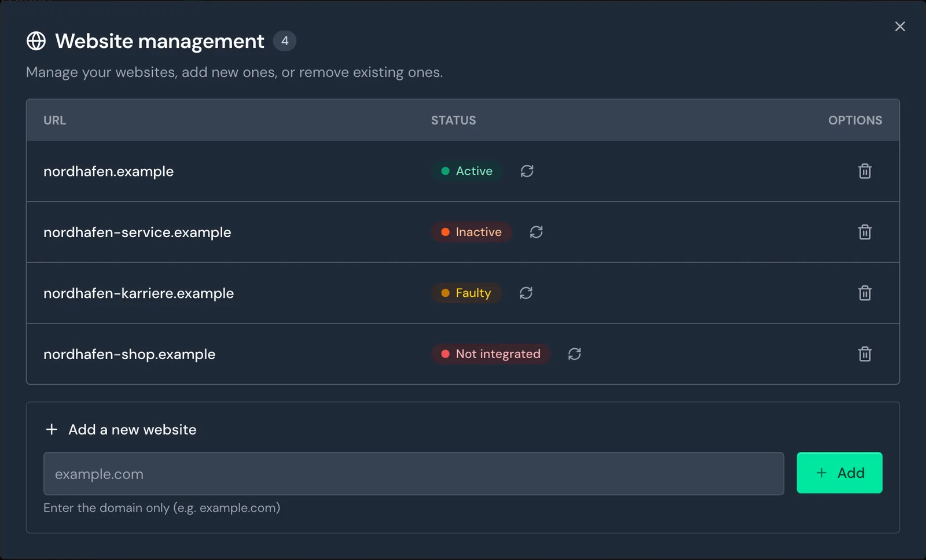926x560 pixels.
Task: Click the STATUS column header
Action: point(454,120)
